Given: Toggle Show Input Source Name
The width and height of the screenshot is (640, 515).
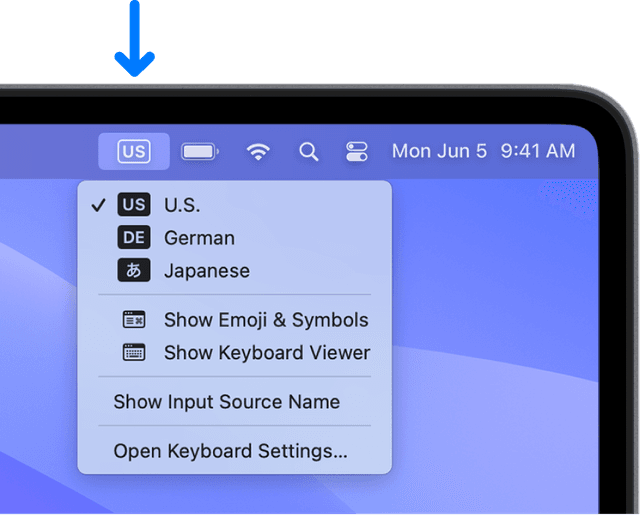Looking at the screenshot, I should tap(226, 402).
